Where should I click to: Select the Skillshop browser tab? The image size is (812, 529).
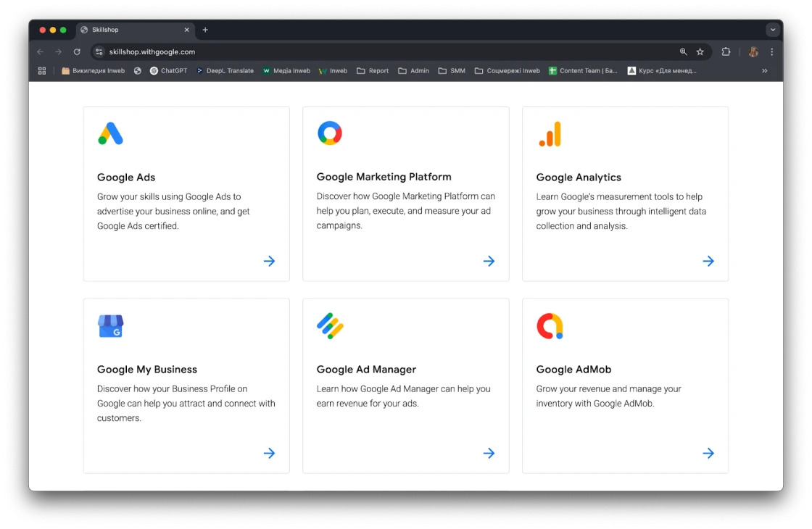[130, 30]
